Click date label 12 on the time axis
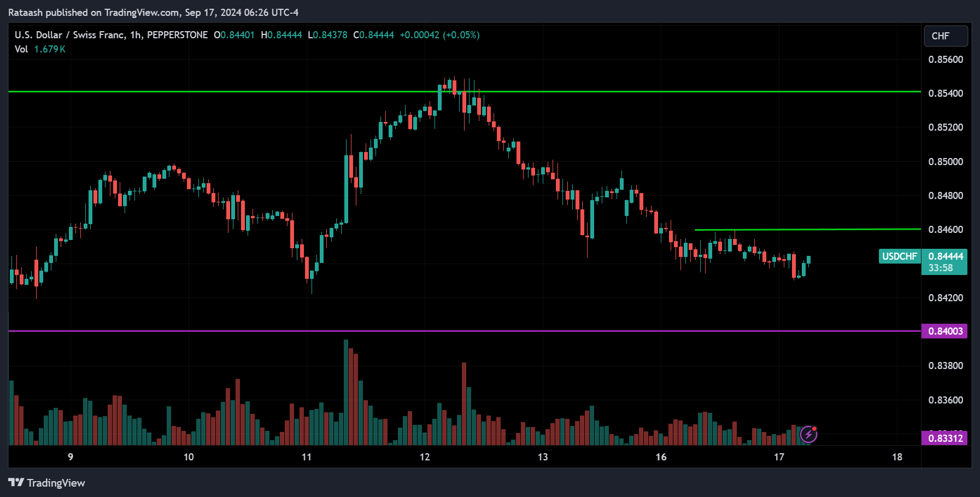 pos(425,457)
